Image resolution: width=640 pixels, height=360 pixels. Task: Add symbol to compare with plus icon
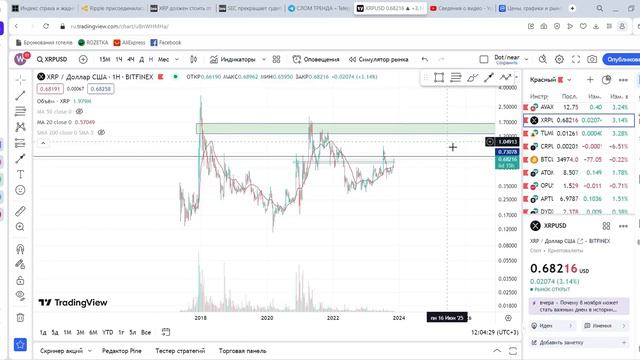[x=83, y=60]
